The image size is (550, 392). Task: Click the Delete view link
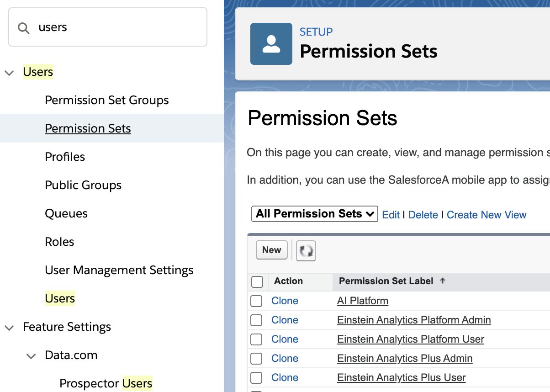[423, 215]
